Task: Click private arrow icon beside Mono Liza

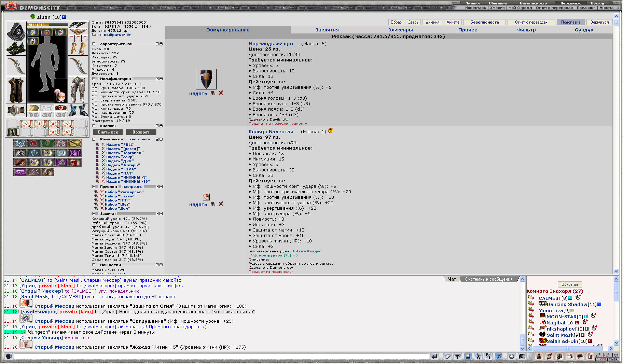Action: [531, 310]
